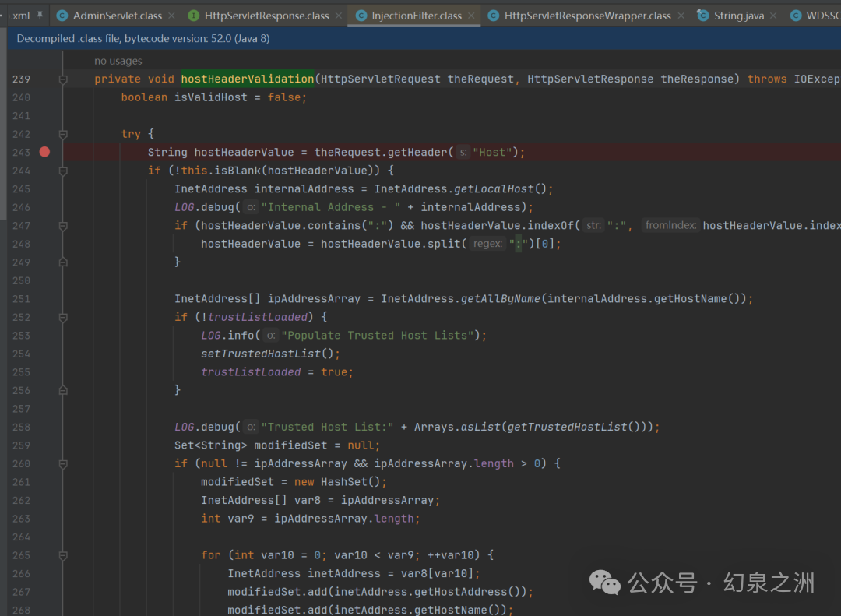Screen dimensions: 841x616
Task: Click the fold end marker at line 256
Action: click(63, 391)
